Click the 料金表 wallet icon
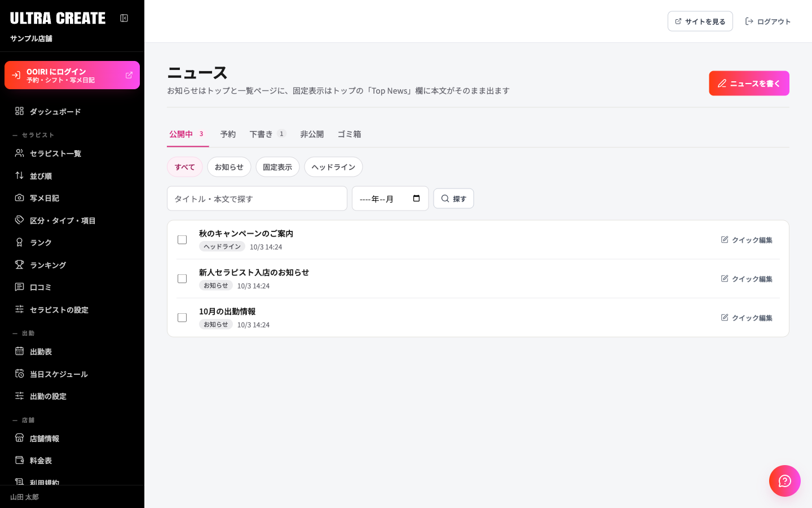Viewport: 812px width, 508px height. [x=19, y=460]
